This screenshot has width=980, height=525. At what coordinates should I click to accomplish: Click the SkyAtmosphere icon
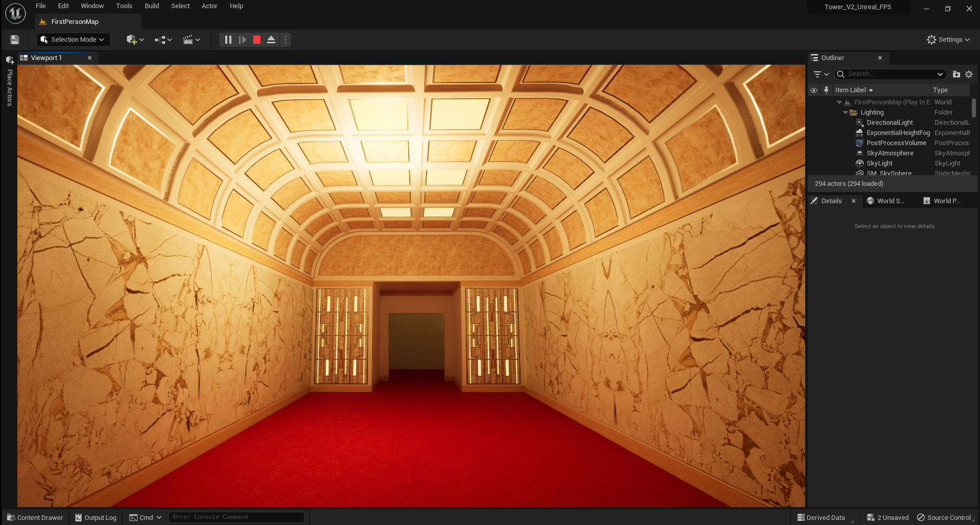(860, 153)
